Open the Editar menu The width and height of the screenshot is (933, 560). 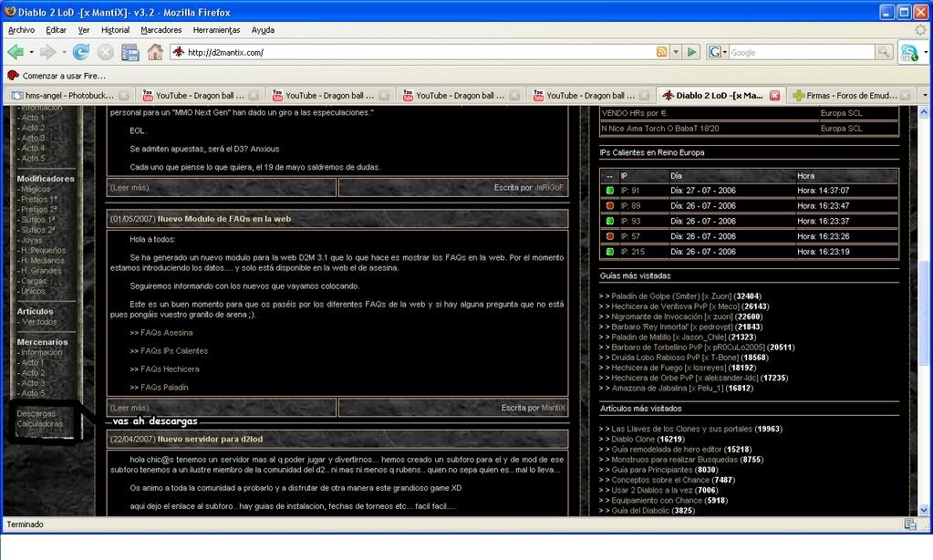tap(56, 30)
